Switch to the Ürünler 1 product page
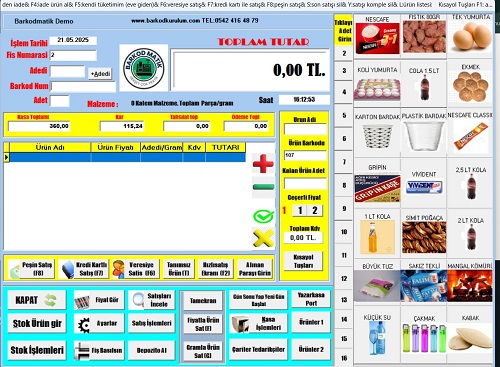The width and height of the screenshot is (500, 367). point(311,322)
